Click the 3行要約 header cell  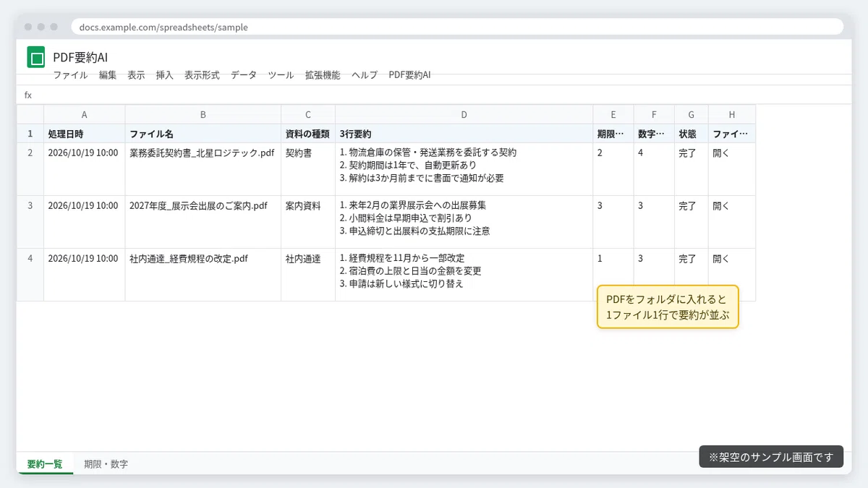[x=464, y=134]
